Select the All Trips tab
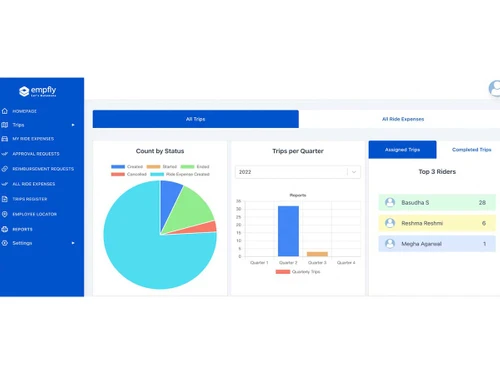500x375 pixels. pyautogui.click(x=196, y=119)
